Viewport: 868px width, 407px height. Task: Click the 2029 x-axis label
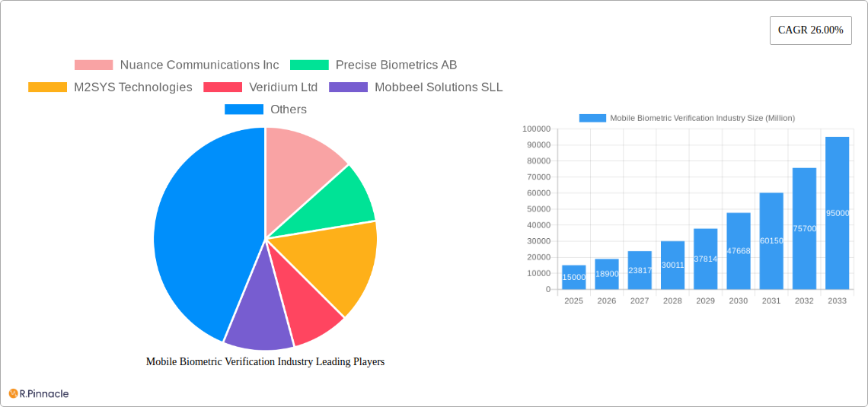706,301
